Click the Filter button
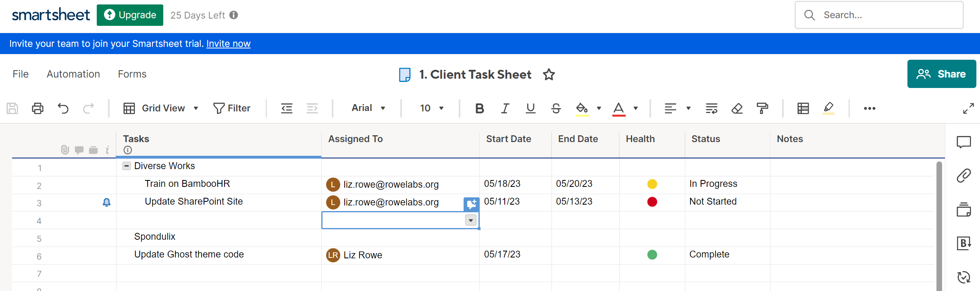 (x=232, y=108)
